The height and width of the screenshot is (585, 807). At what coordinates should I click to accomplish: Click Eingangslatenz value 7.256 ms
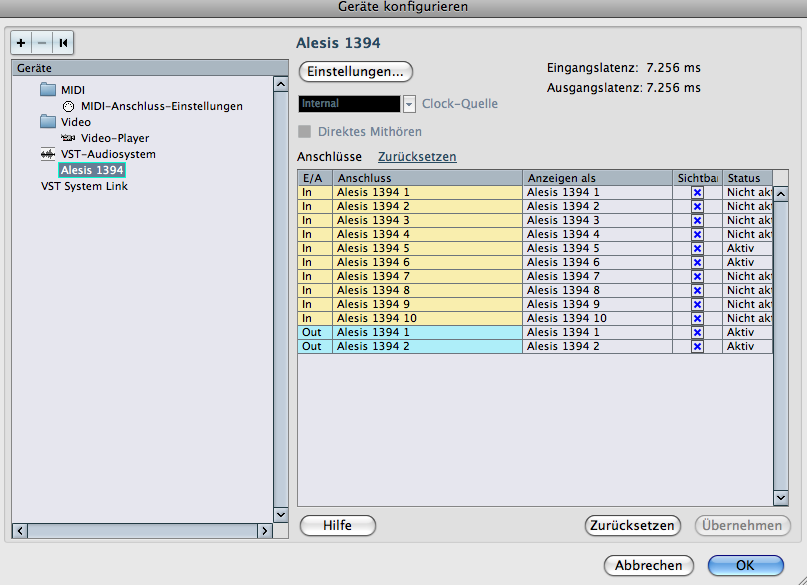point(673,68)
